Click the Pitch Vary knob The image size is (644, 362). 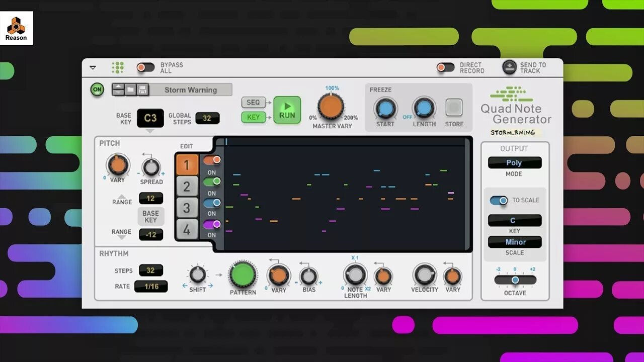(118, 165)
